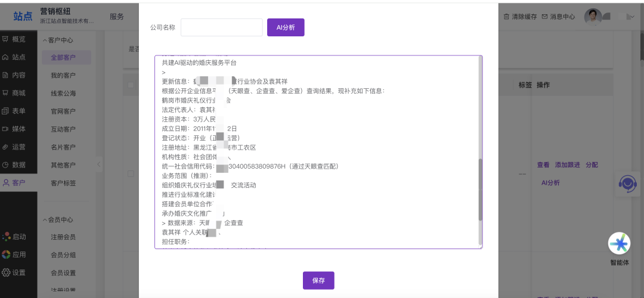Open 设置 settings gear icon
This screenshot has height=298, width=644.
pyautogui.click(x=6, y=272)
